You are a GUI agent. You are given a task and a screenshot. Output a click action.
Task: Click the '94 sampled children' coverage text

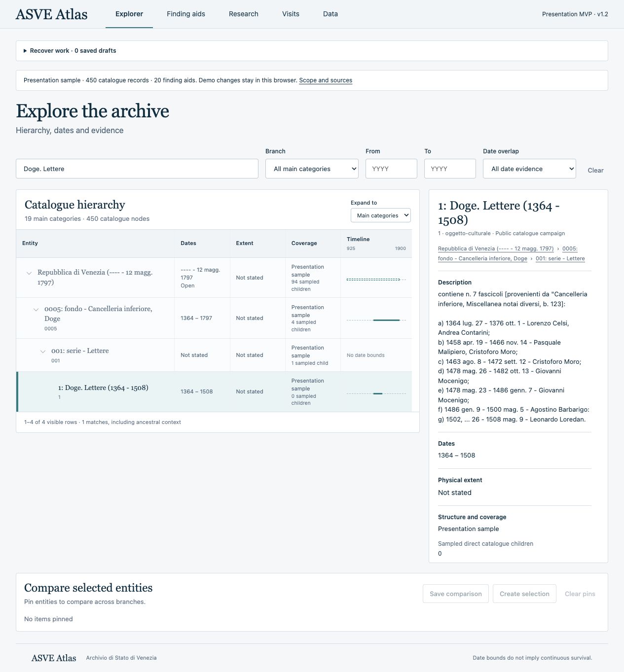point(305,285)
